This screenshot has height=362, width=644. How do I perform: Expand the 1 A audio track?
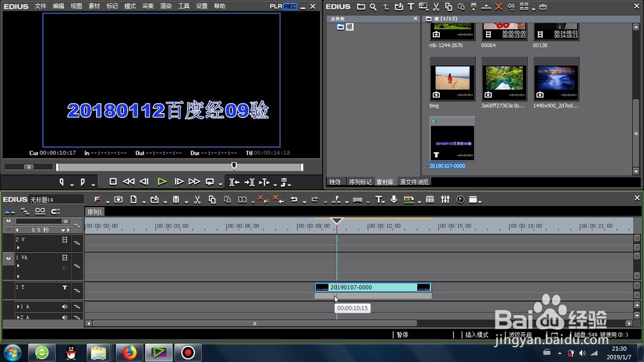[x=18, y=307]
